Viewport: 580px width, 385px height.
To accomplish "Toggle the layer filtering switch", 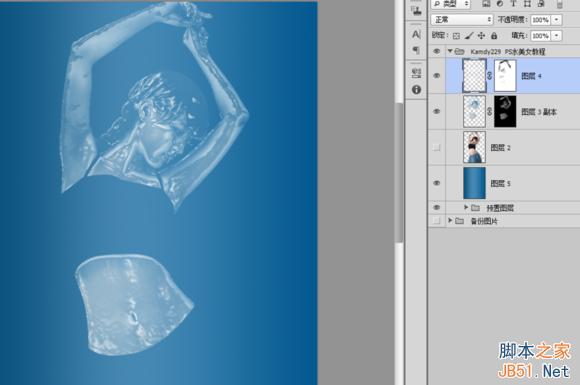I will pos(559,4).
